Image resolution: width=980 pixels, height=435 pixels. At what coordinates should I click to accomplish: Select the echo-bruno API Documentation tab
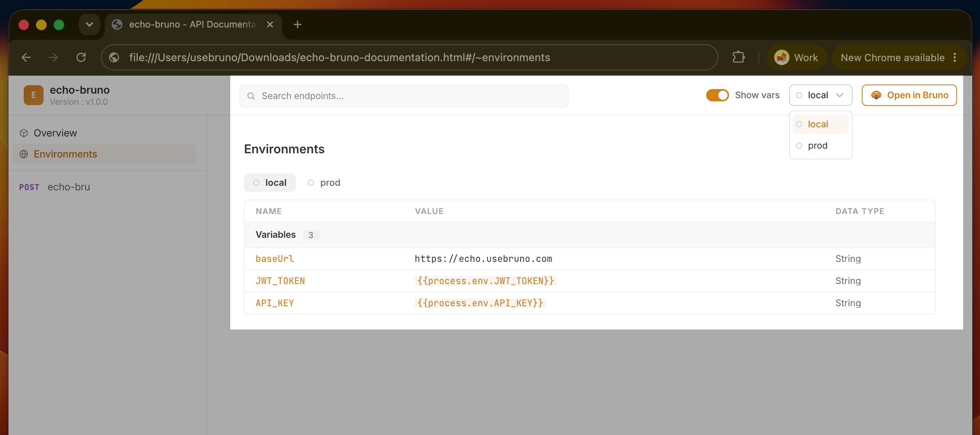tap(193, 24)
